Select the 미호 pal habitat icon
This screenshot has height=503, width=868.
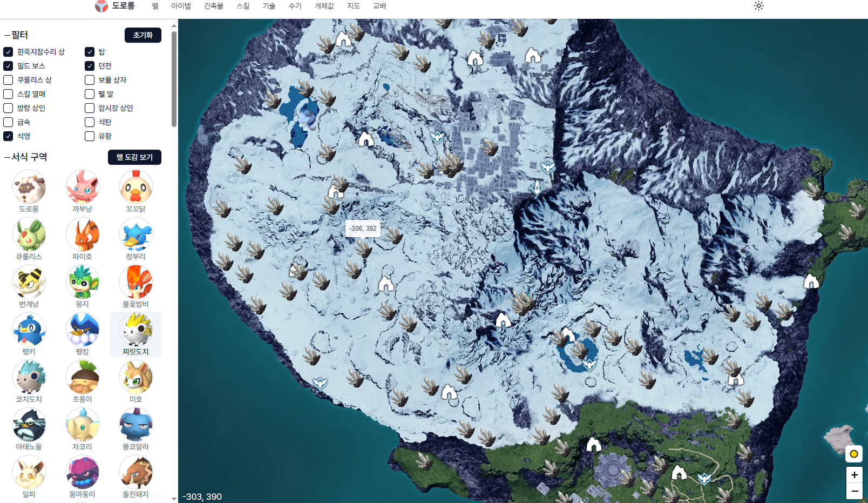point(136,377)
